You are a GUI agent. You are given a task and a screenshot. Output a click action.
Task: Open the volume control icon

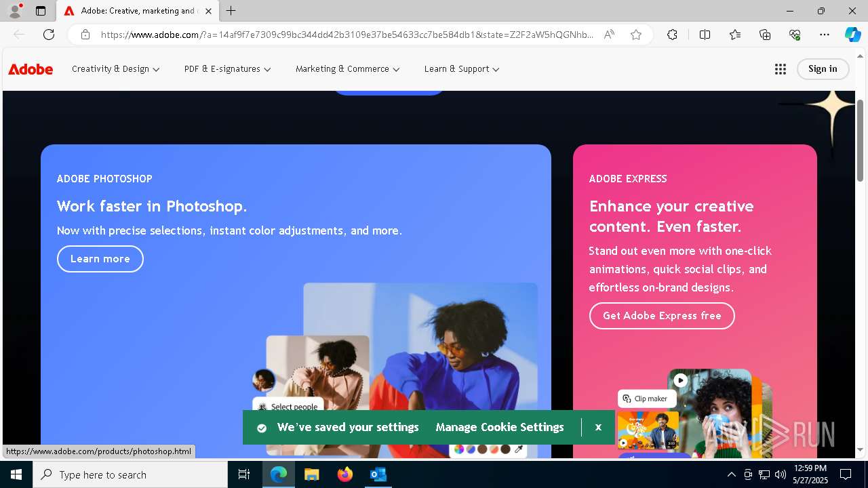pos(781,474)
